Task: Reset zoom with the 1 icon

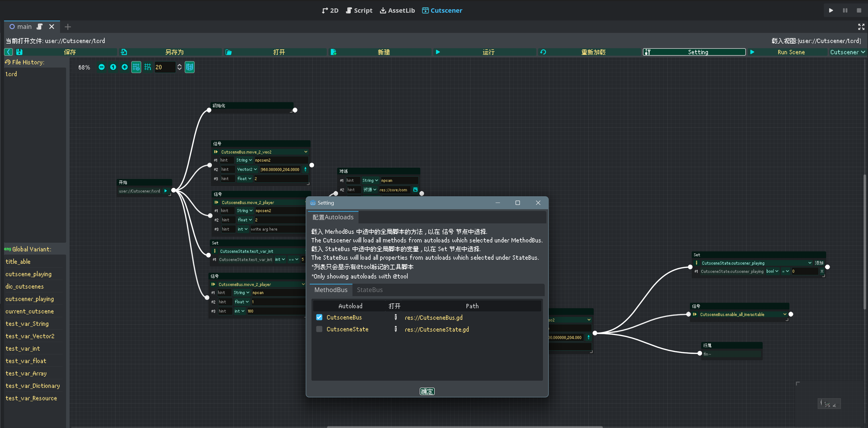Action: (113, 67)
